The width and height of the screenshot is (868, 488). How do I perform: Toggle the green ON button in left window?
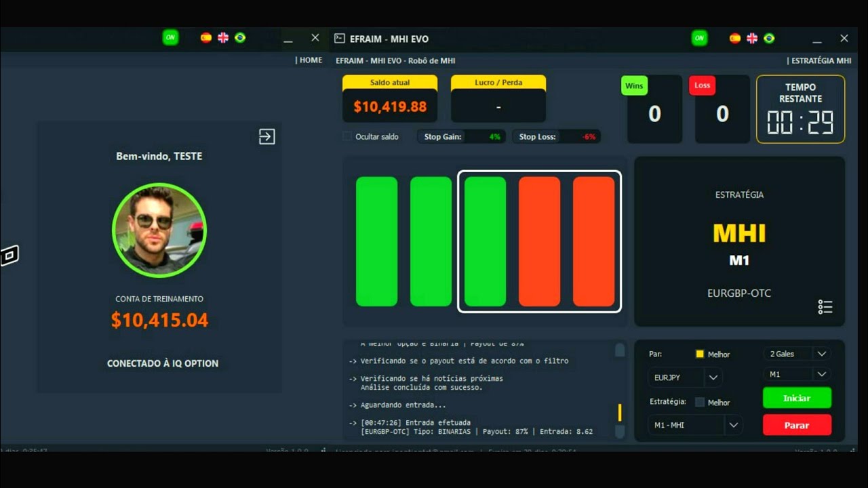[170, 38]
